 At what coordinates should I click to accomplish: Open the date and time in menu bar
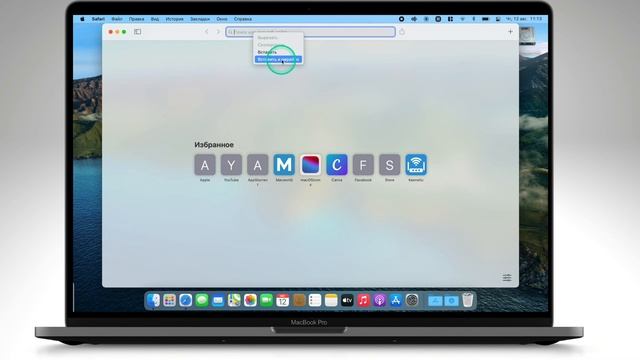[x=524, y=19]
